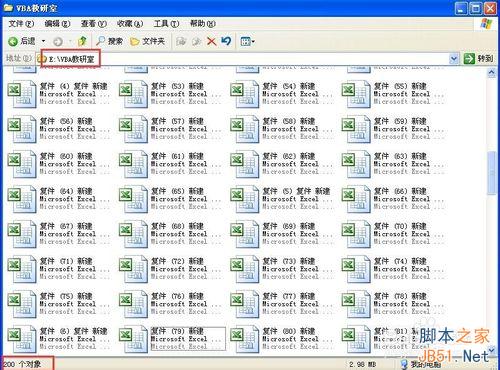Click file name text 复件 (72) 新建
Image resolution: width=500 pixels, height=370 pixels.
177,261
